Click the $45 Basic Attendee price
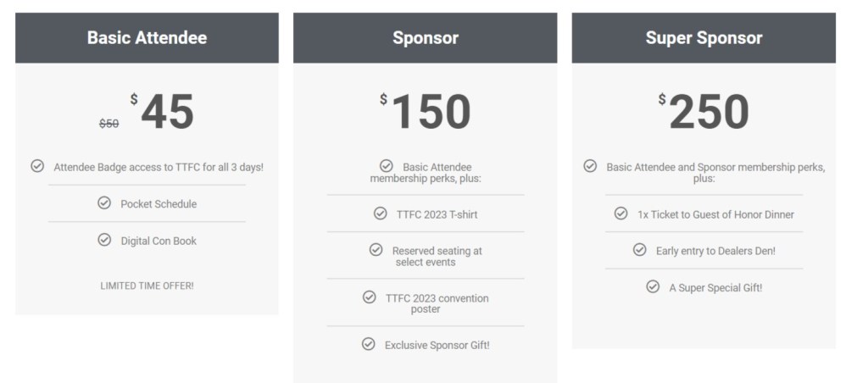This screenshot has width=868, height=383. pyautogui.click(x=167, y=112)
